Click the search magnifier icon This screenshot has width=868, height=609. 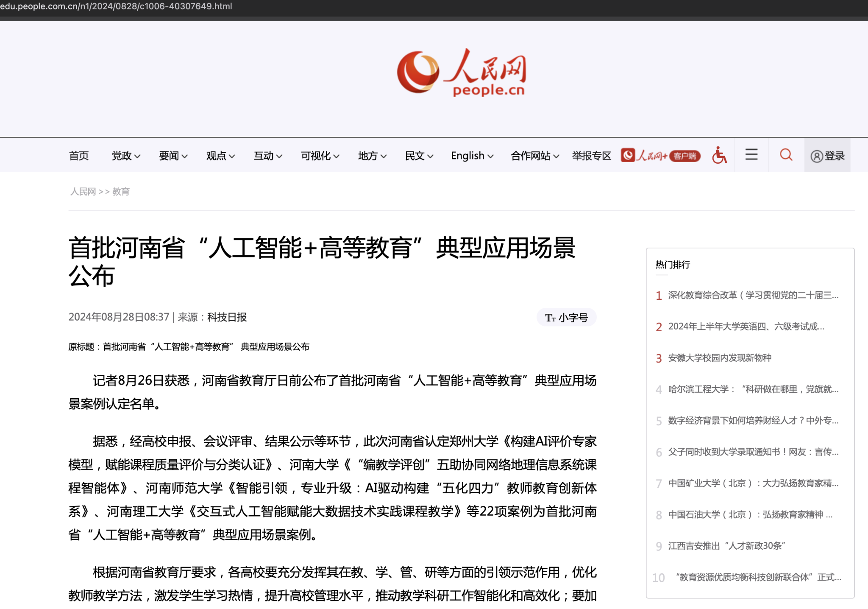tap(786, 155)
